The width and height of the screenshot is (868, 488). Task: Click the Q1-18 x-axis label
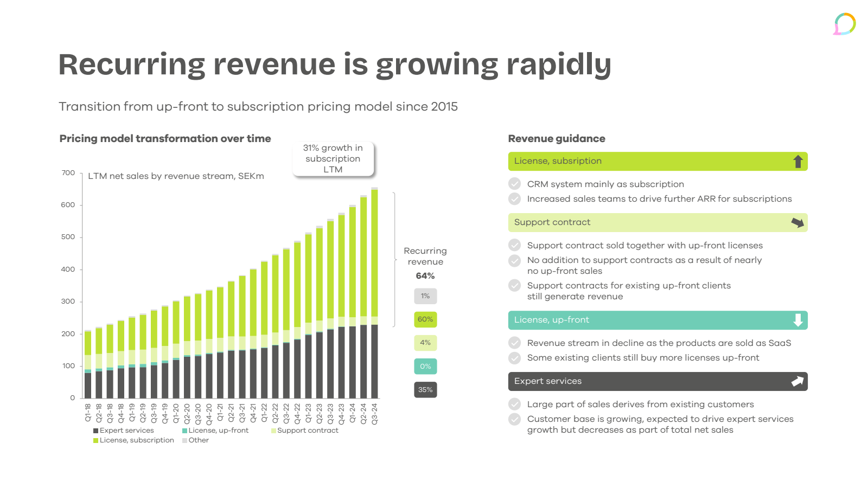coord(88,413)
